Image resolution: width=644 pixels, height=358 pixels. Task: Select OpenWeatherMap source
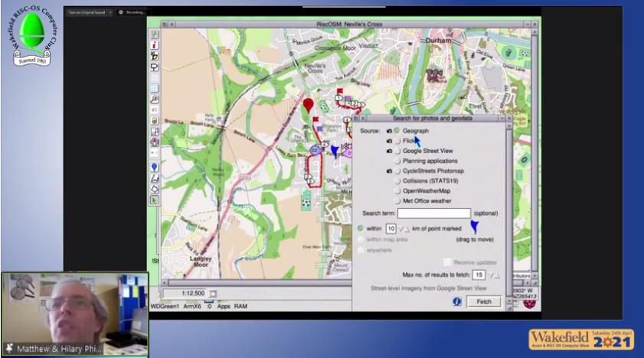[x=397, y=191]
